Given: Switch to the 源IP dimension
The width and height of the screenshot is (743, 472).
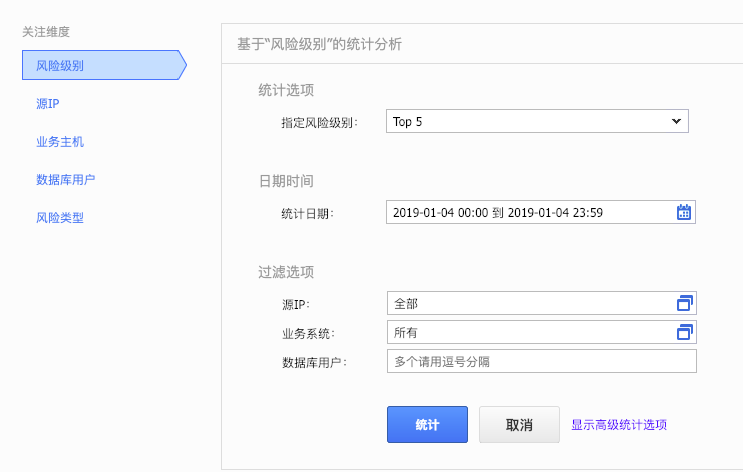Looking at the screenshot, I should point(49,104).
